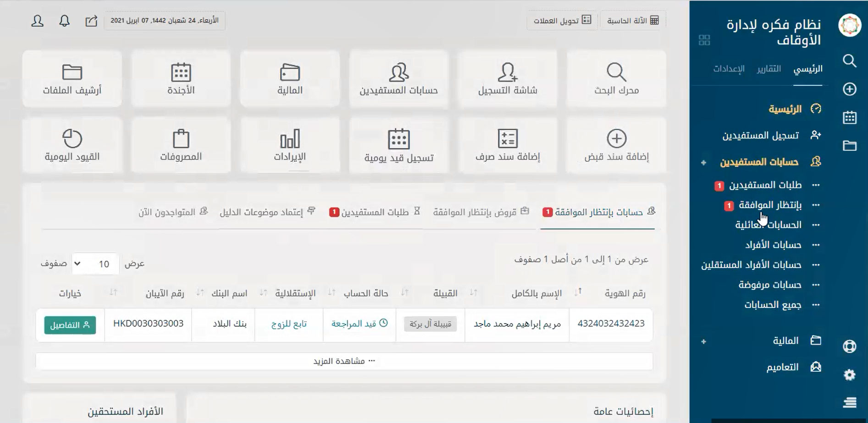This screenshot has height=423, width=868.
Task: Open the revenues tile (الإيرادات)
Action: click(289, 145)
